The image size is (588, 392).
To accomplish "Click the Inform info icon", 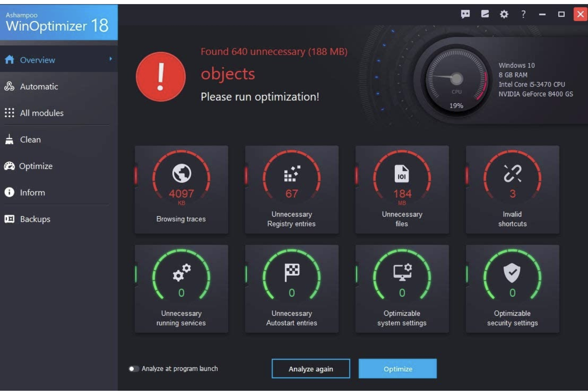I will tap(9, 193).
